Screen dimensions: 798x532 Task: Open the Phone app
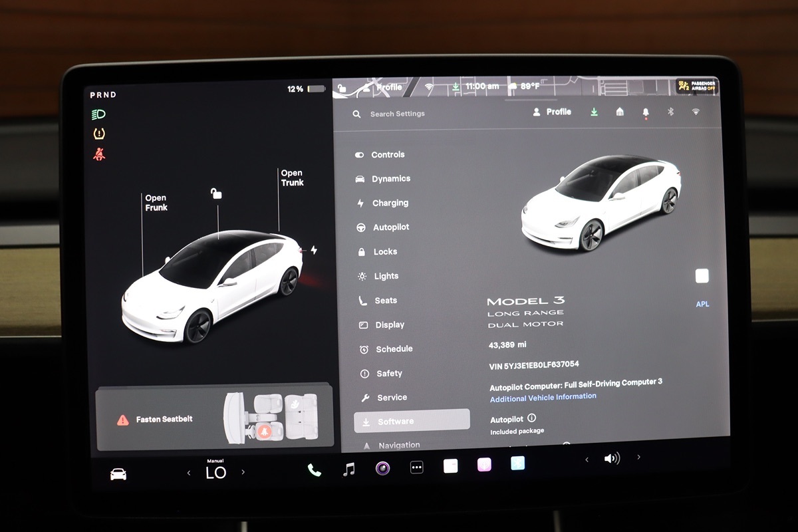(x=315, y=470)
